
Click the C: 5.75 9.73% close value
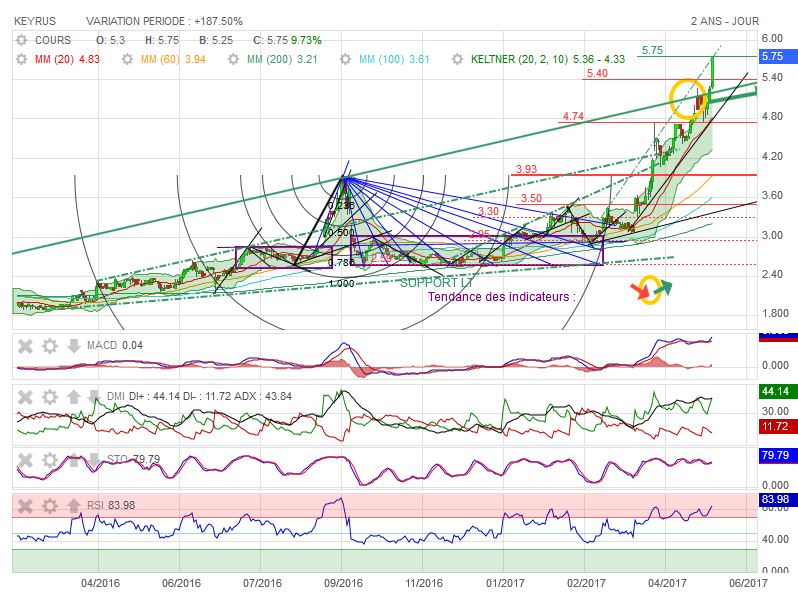287,40
